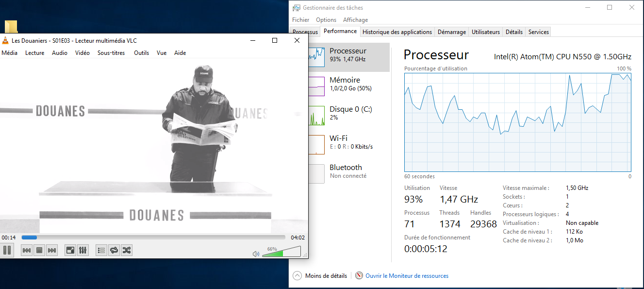This screenshot has height=289, width=644.
Task: Switch to Historique des applications tab
Action: pos(397,32)
